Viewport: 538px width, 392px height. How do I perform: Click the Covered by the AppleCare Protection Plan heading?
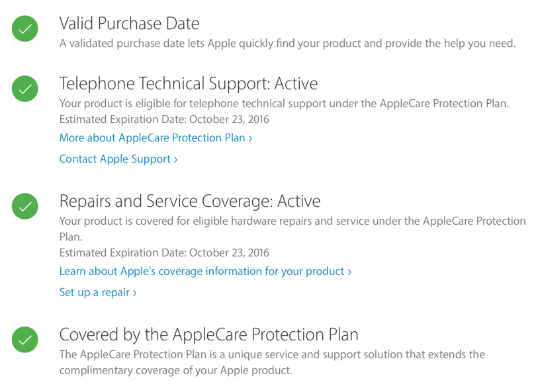point(208,334)
